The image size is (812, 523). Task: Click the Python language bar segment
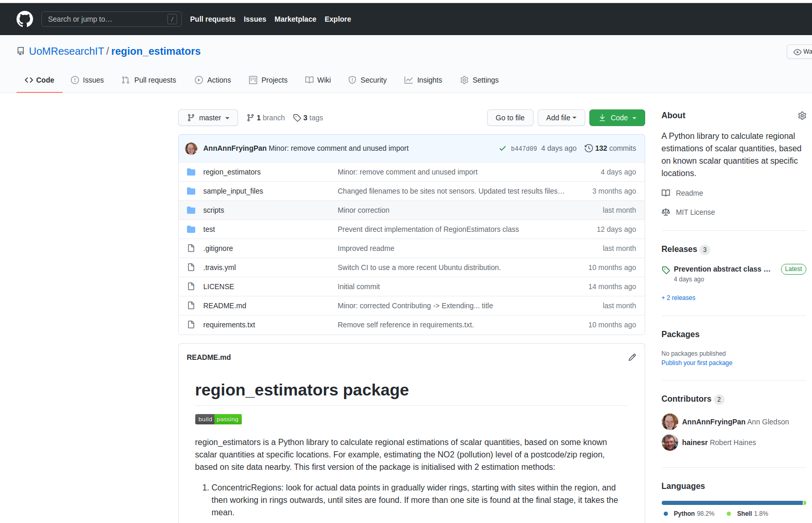[732, 503]
